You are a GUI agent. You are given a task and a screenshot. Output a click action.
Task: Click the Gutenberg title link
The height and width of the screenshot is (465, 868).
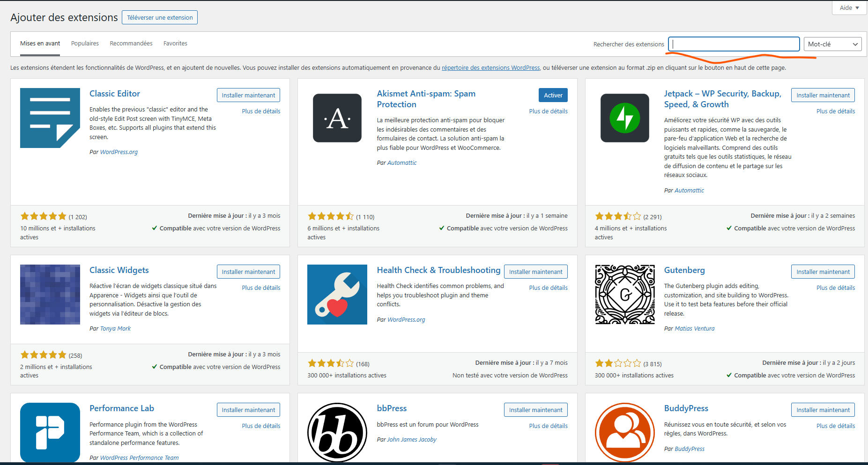(684, 270)
